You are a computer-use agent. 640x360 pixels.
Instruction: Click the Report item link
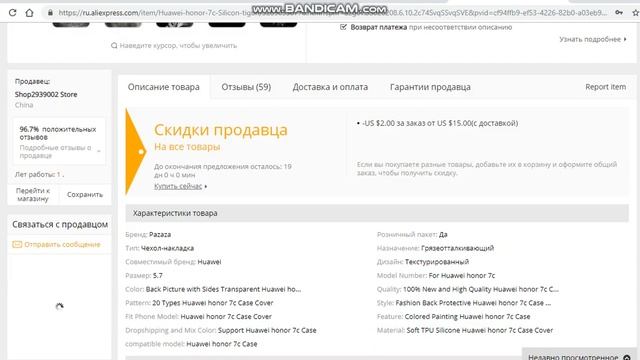[605, 87]
